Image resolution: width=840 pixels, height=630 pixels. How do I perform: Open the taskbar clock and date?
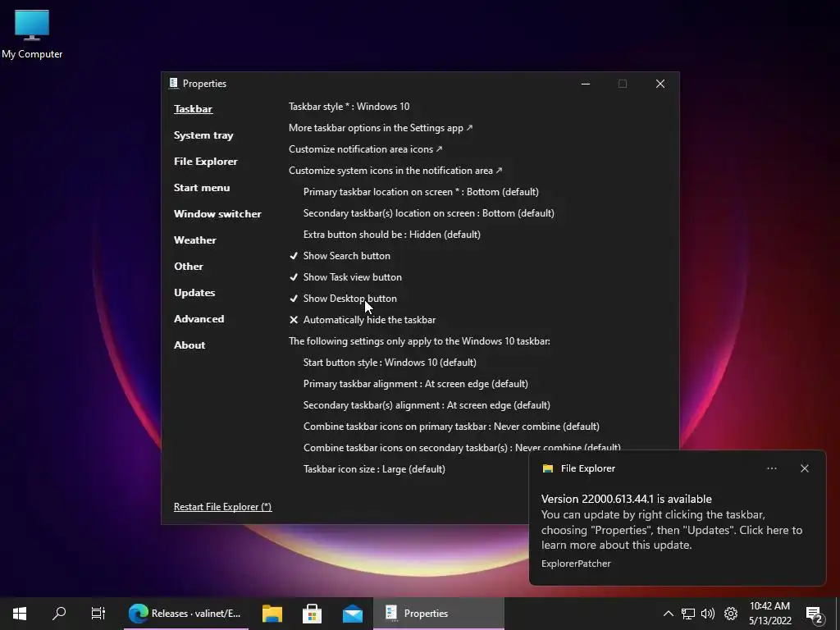[x=769, y=614]
